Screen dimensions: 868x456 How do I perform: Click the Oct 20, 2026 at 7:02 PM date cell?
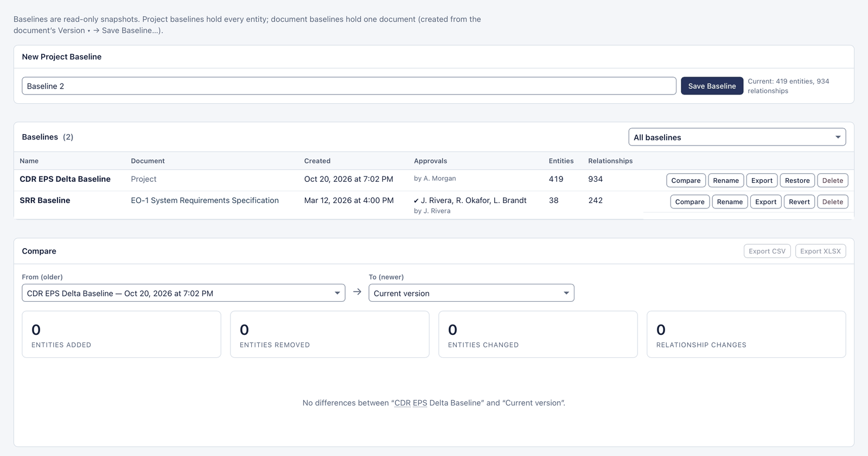coord(349,179)
